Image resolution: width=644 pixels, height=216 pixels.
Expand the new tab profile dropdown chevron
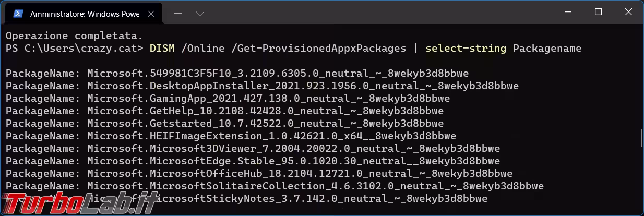point(200,14)
